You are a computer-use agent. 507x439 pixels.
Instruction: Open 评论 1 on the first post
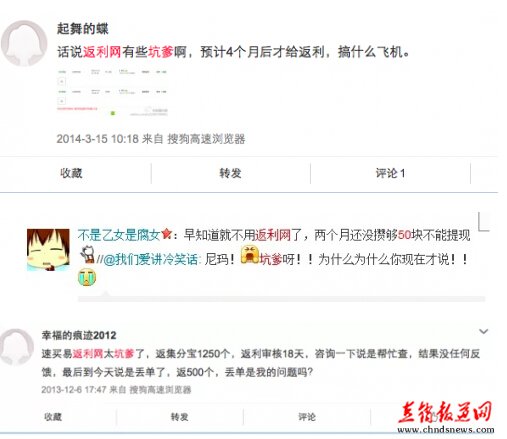tap(390, 173)
